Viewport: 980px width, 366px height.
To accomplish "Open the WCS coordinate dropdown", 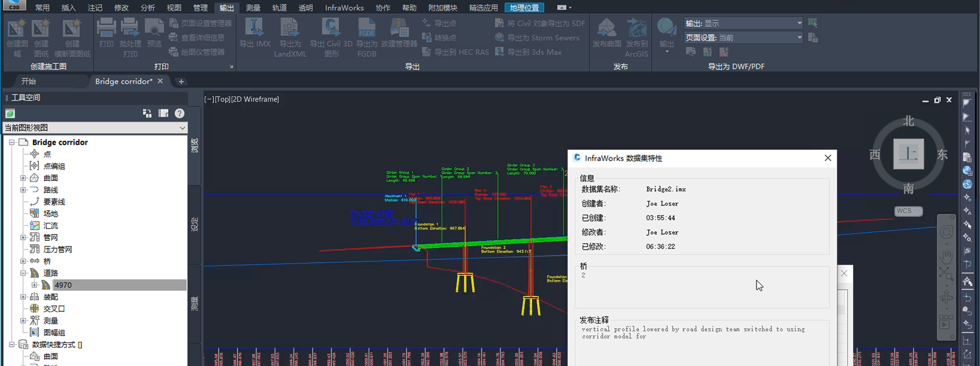I will (x=908, y=211).
